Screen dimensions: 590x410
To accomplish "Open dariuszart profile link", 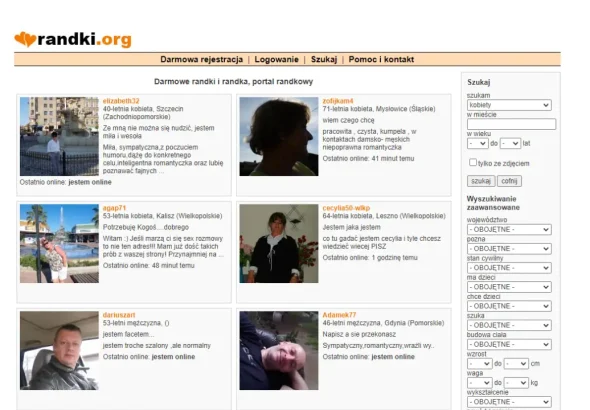I will click(x=119, y=315).
